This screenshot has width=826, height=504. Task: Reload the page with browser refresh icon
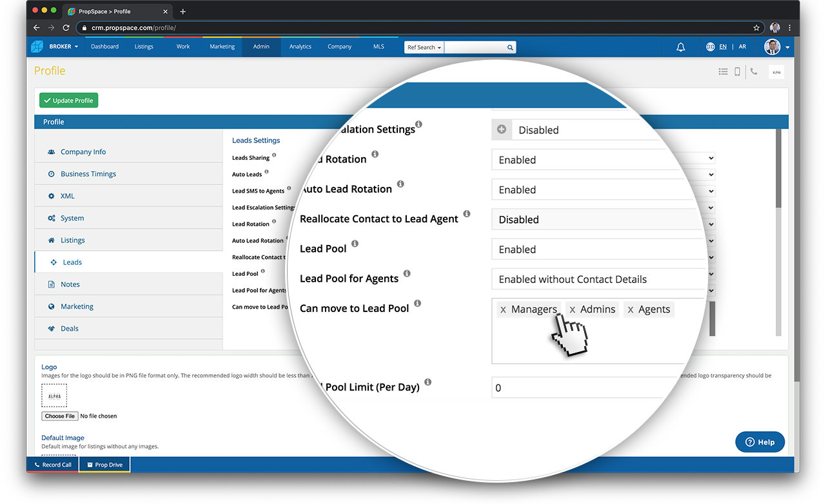[66, 28]
